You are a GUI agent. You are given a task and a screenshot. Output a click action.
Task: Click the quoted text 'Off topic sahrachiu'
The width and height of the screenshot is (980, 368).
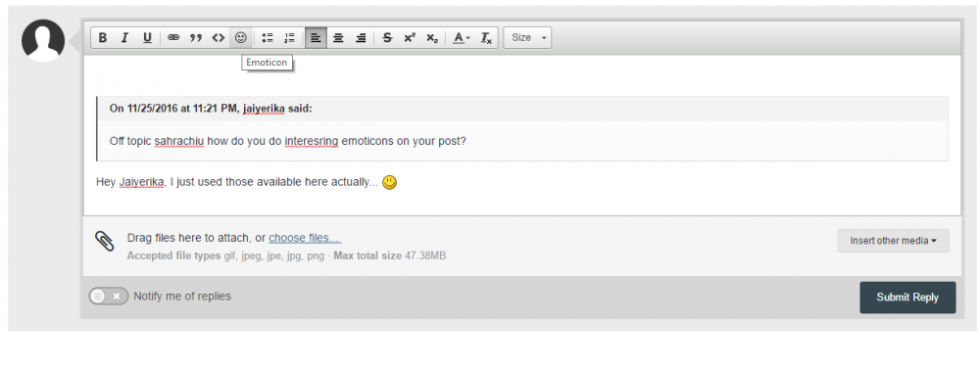(x=157, y=141)
